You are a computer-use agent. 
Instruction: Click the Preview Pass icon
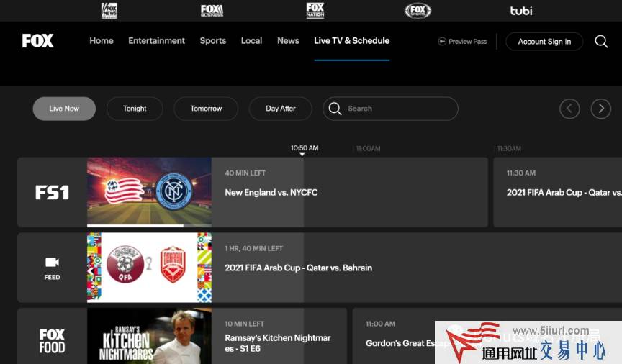tap(442, 41)
